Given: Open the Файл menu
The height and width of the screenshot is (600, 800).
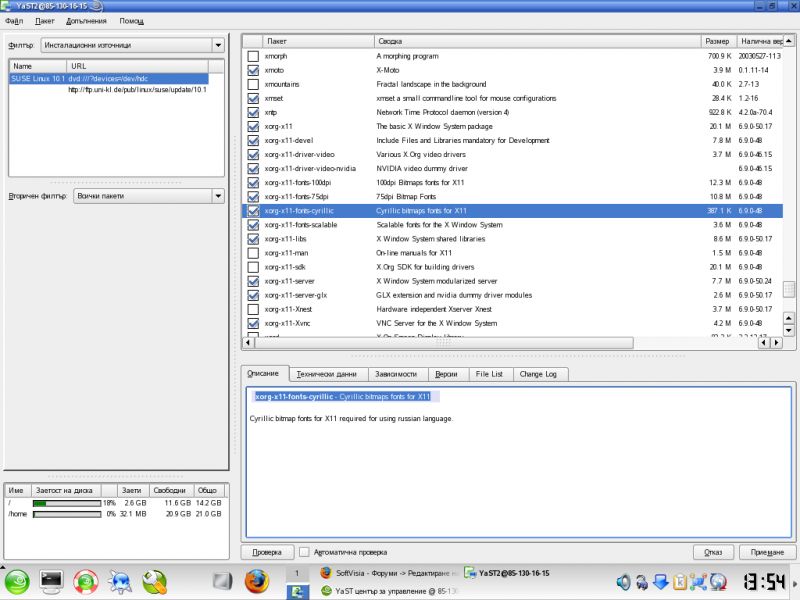Looking at the screenshot, I should coord(14,21).
